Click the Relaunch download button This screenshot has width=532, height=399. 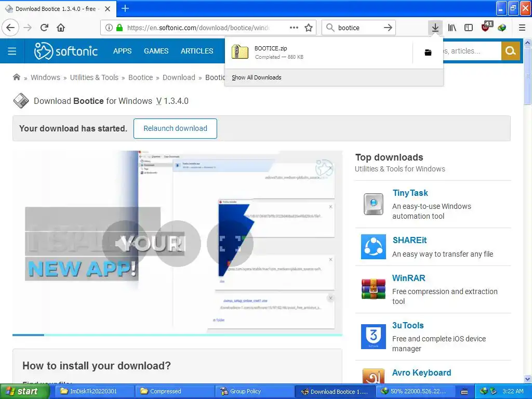[175, 128]
